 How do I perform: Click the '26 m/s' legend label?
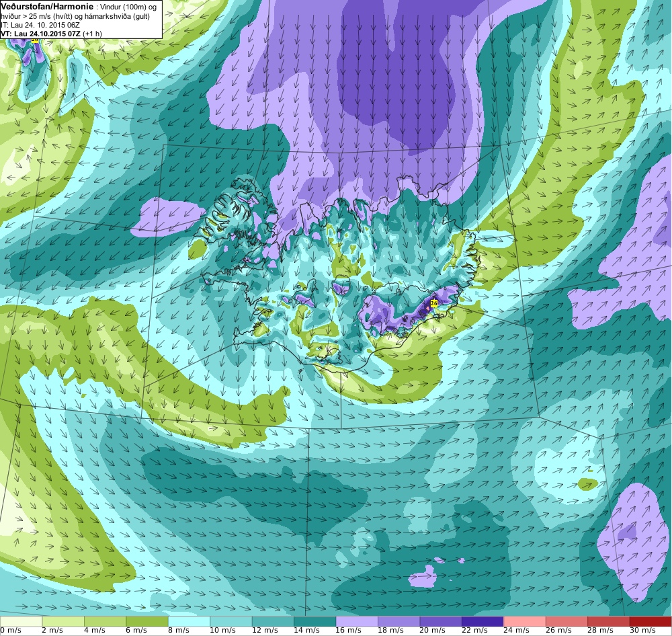pyautogui.click(x=559, y=631)
